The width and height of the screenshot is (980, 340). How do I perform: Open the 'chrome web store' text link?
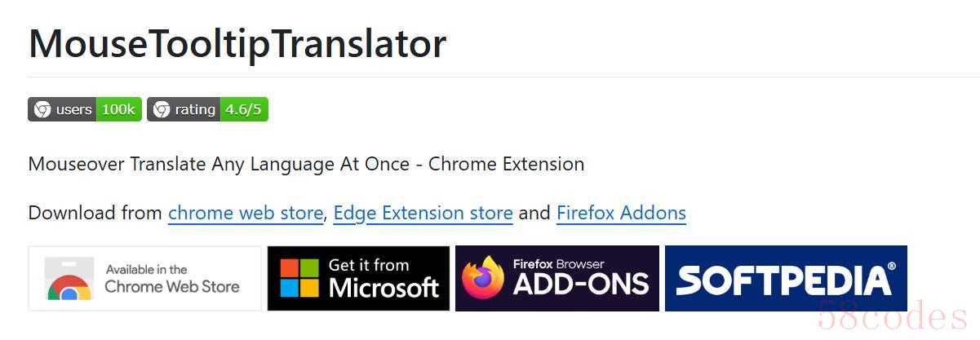point(246,213)
